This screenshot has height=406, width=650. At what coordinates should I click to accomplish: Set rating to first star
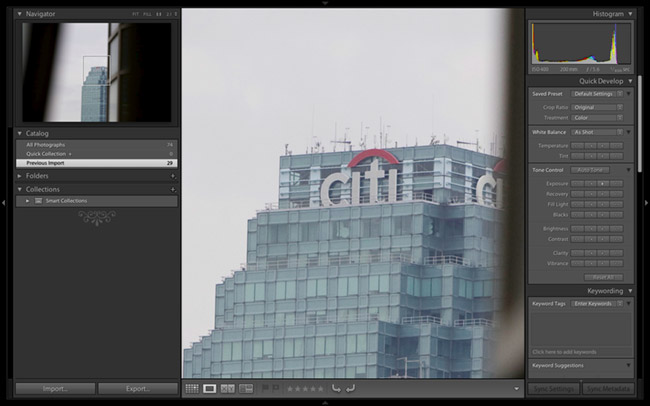click(x=290, y=389)
